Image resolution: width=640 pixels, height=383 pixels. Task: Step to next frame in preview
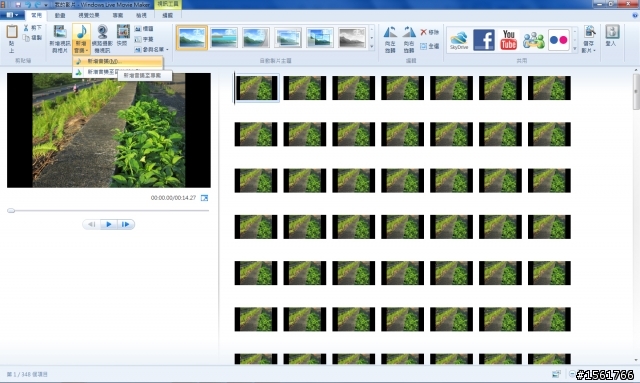tap(126, 224)
